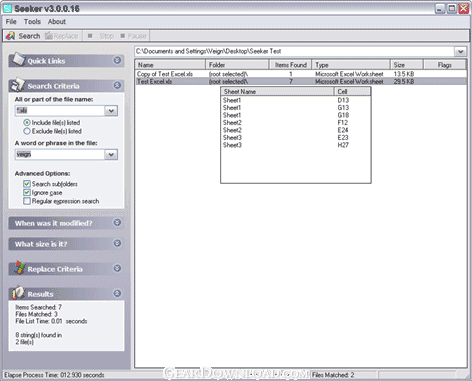Viewport: 472px width, 381px height.
Task: Click the Search toolbar button
Action: (23, 36)
